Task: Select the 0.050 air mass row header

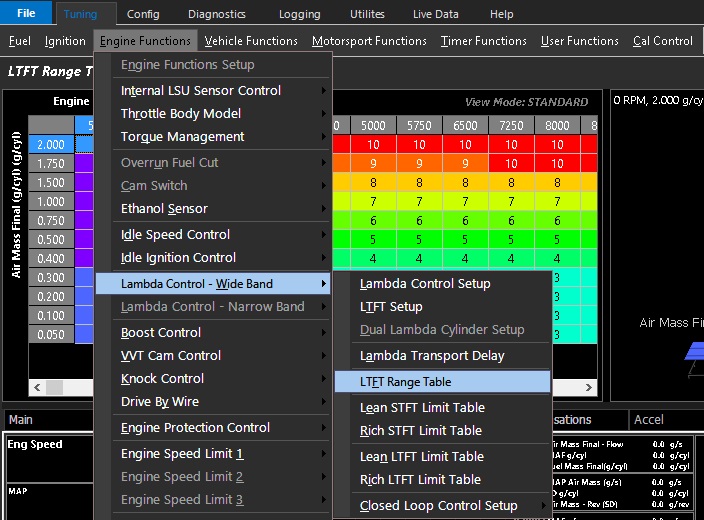Action: [x=51, y=335]
